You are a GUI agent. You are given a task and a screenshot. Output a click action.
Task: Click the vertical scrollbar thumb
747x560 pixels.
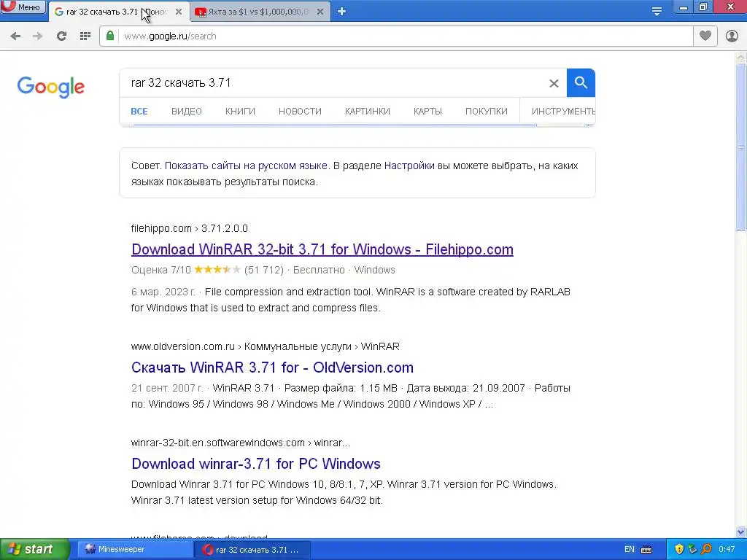point(741,147)
